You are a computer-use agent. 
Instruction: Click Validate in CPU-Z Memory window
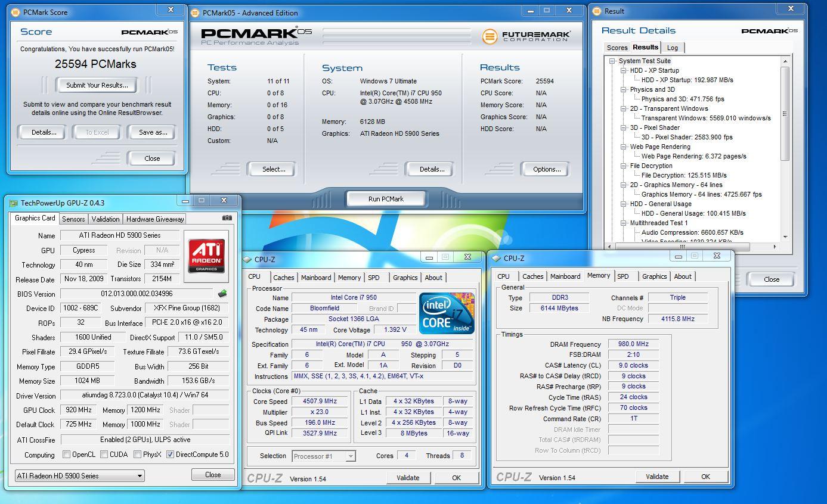point(656,477)
